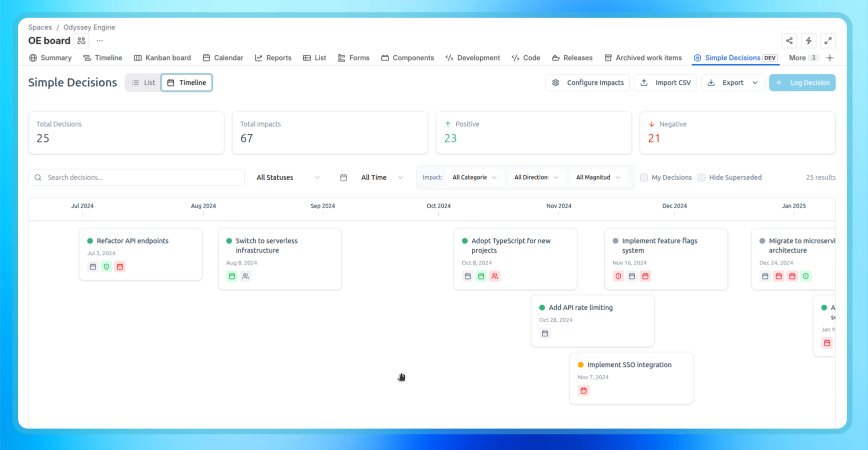Click the green shield badge on Refactor API endpoints
The height and width of the screenshot is (450, 868).
(x=106, y=266)
